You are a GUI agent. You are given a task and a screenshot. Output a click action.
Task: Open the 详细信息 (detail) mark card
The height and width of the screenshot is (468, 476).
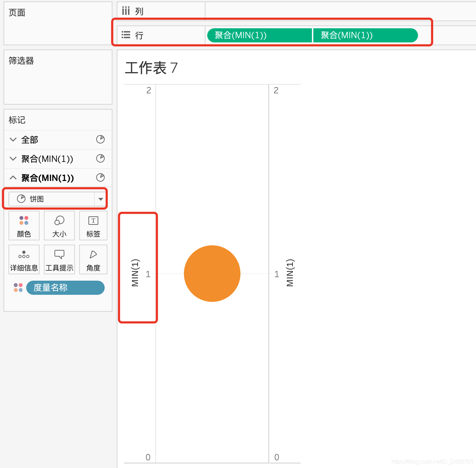pos(24,260)
